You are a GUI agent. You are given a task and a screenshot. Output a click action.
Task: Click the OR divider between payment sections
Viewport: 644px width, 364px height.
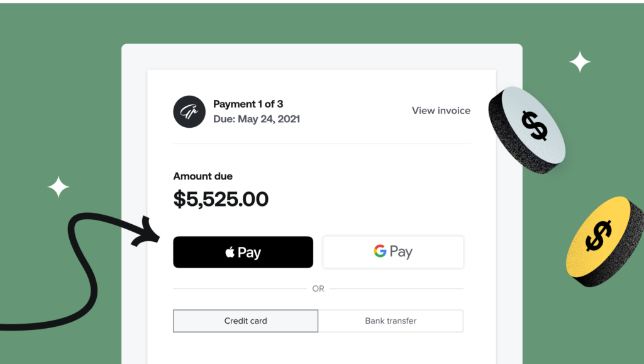tap(318, 288)
